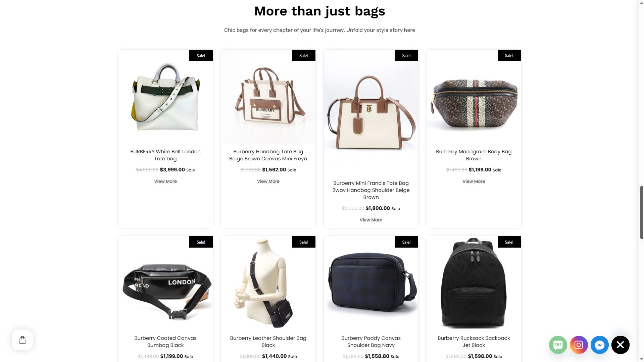Click Sale badge on Paddy Canvas Shoulder Bag
Image resolution: width=644 pixels, height=362 pixels.
click(x=406, y=242)
